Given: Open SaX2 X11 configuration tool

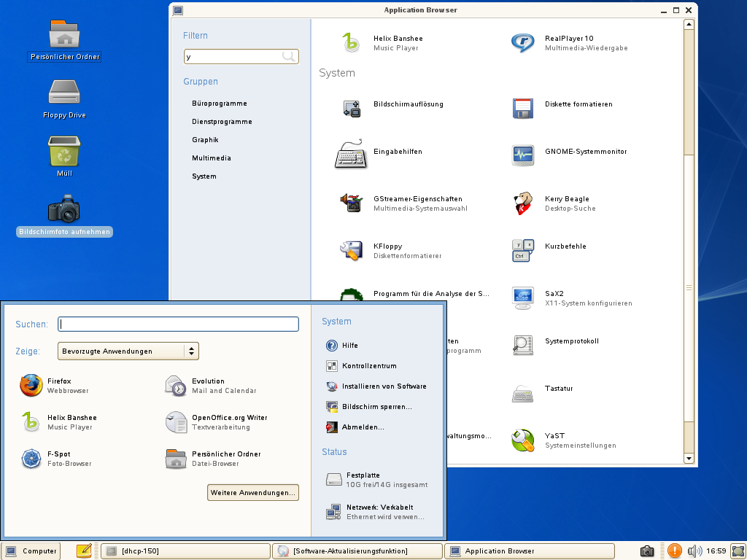Looking at the screenshot, I should (x=523, y=297).
